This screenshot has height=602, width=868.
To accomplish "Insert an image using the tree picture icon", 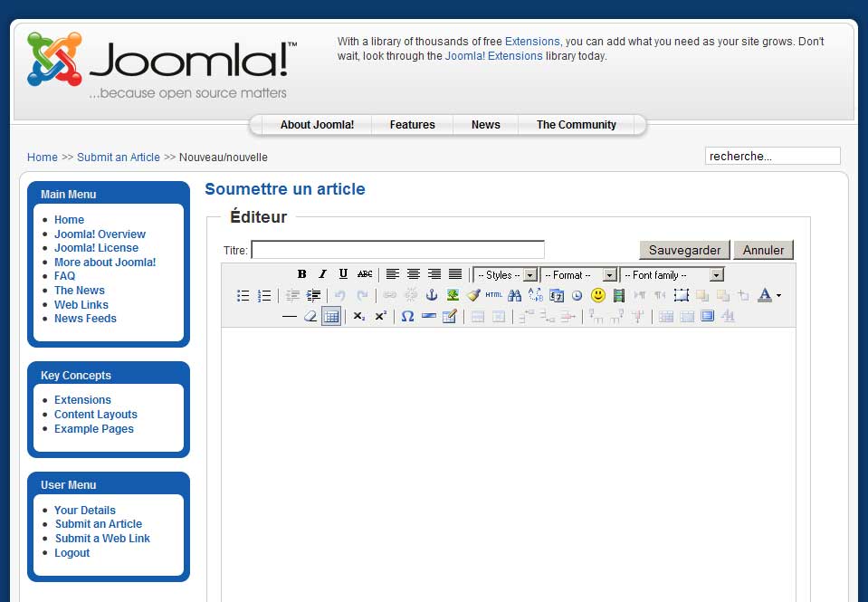I will 453,295.
